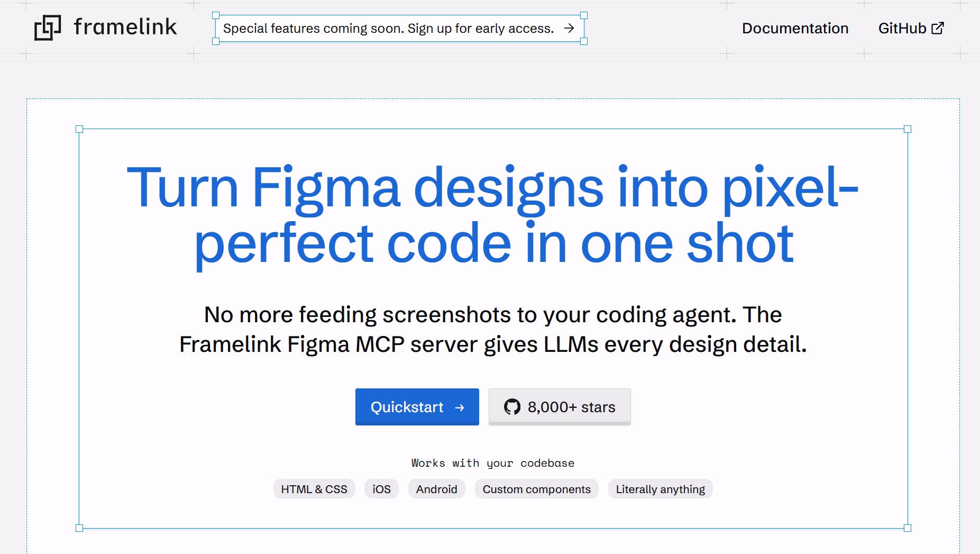Click the arrow in the early access banner
The width and height of the screenshot is (980, 554).
[569, 28]
